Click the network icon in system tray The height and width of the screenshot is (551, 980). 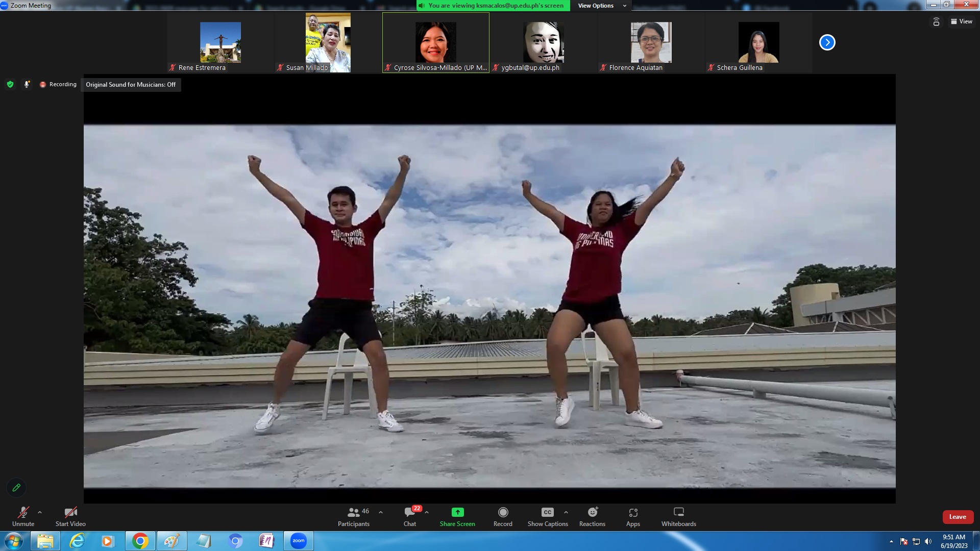click(x=916, y=541)
